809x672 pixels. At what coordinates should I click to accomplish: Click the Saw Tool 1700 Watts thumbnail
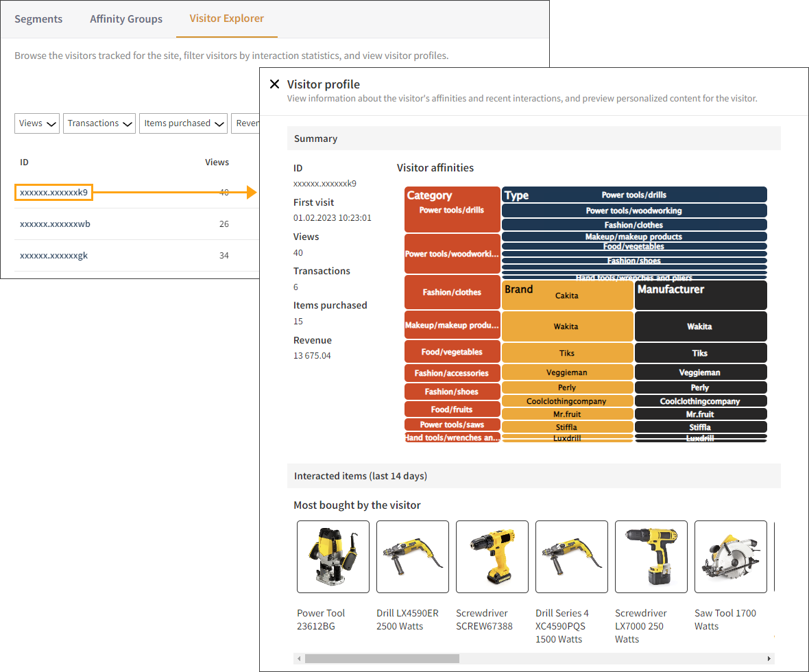click(731, 557)
